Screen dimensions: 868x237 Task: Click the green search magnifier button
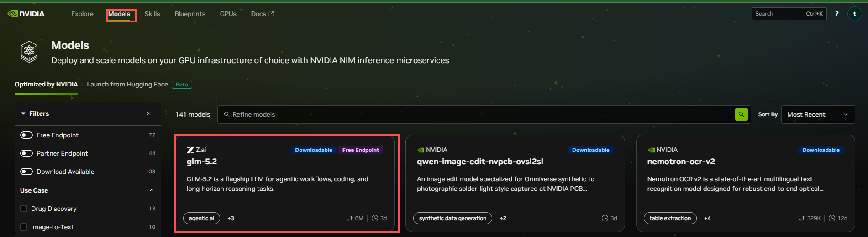pyautogui.click(x=742, y=114)
